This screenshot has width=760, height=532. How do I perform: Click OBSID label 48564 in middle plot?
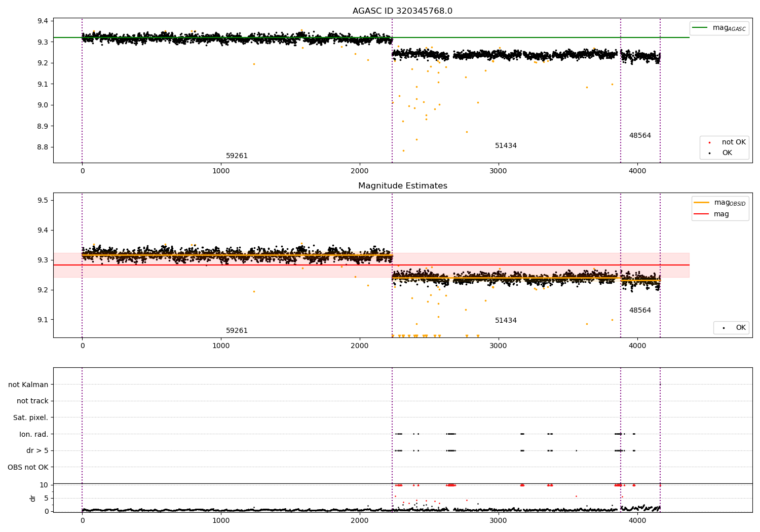point(640,311)
